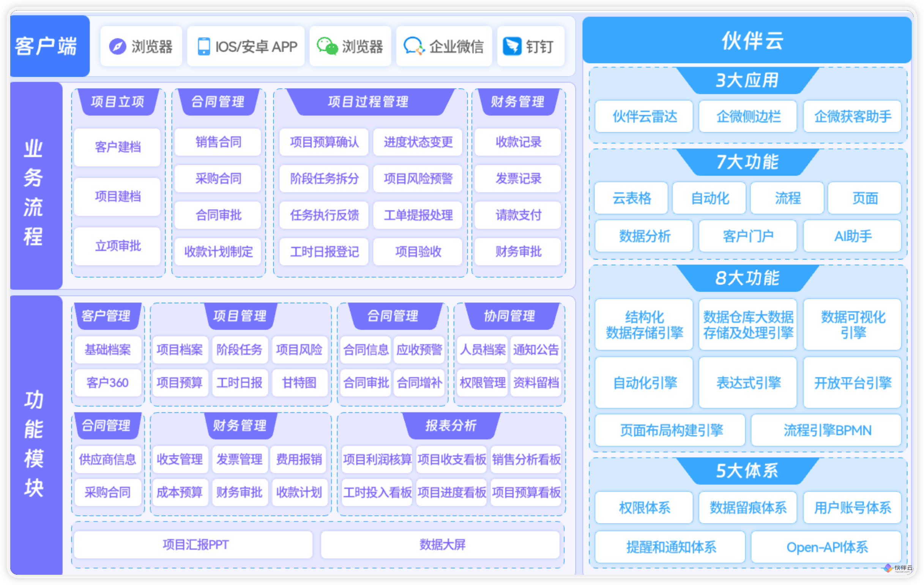Click the Open-API体系 item
Image resolution: width=924 pixels, height=585 pixels.
[x=826, y=547]
